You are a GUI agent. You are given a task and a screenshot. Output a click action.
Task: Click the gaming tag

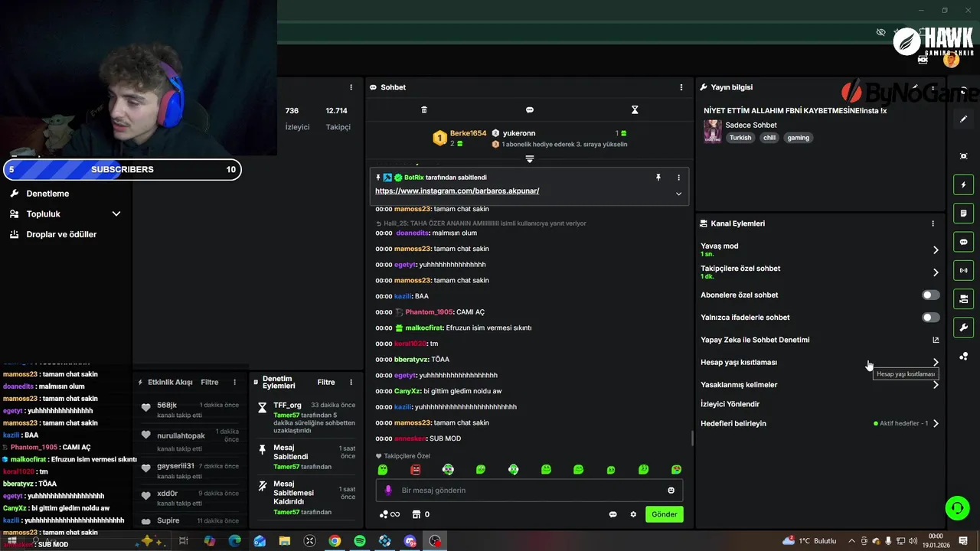tap(798, 138)
